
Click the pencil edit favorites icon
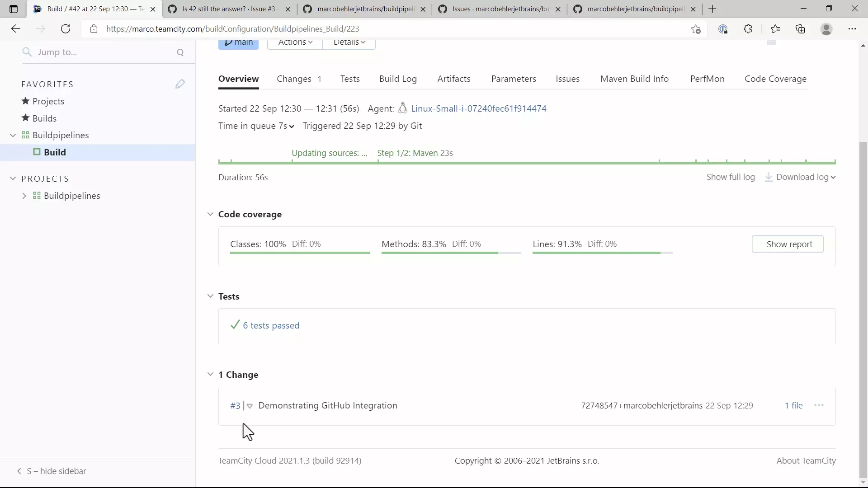point(180,84)
